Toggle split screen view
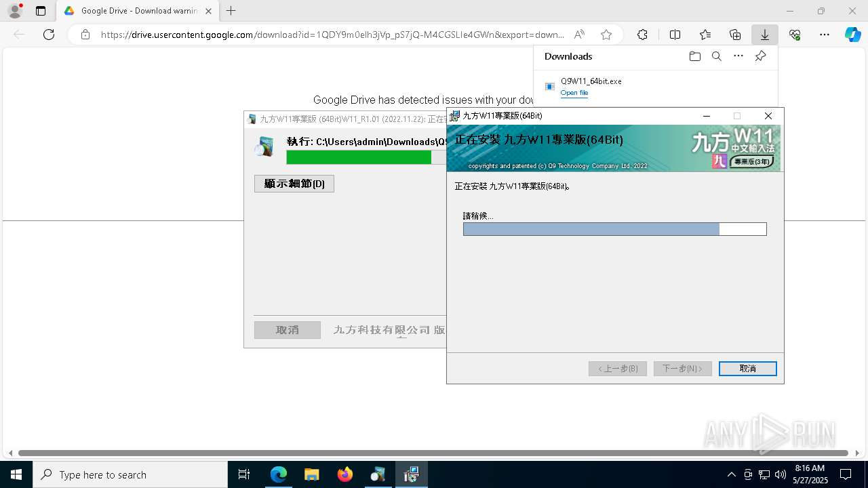Image resolution: width=868 pixels, height=488 pixels. pos(675,35)
